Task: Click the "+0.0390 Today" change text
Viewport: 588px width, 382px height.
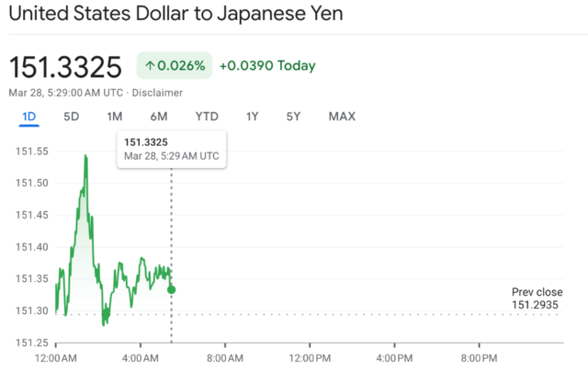Action: (x=266, y=66)
